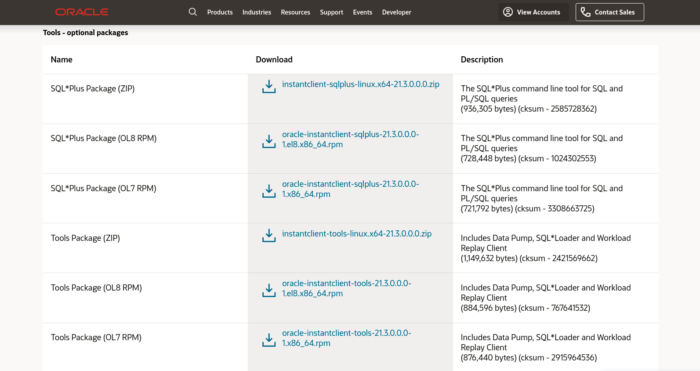Screen dimensions: 700x371
Task: Click description with cksum 2421569662
Action: [546, 248]
